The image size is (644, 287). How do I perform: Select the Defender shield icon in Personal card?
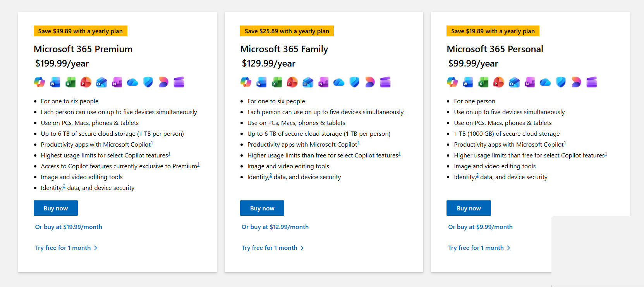click(x=561, y=82)
